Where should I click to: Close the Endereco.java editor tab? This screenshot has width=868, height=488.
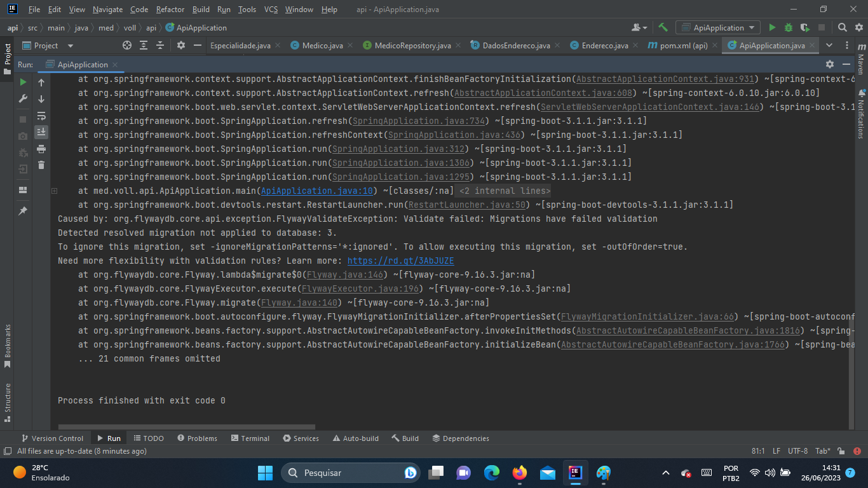(635, 45)
